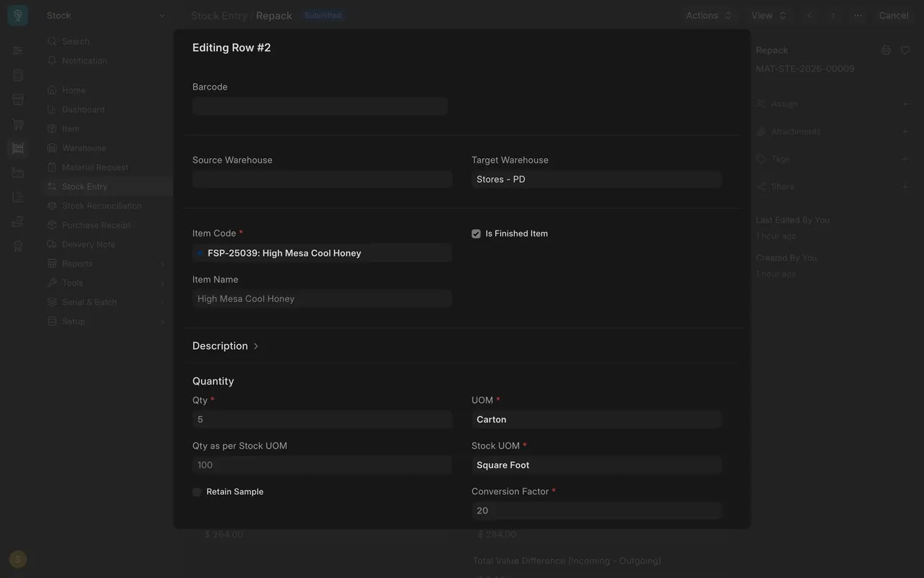Click the heart like icon
Viewport: 924px width, 578px height.
(x=905, y=50)
